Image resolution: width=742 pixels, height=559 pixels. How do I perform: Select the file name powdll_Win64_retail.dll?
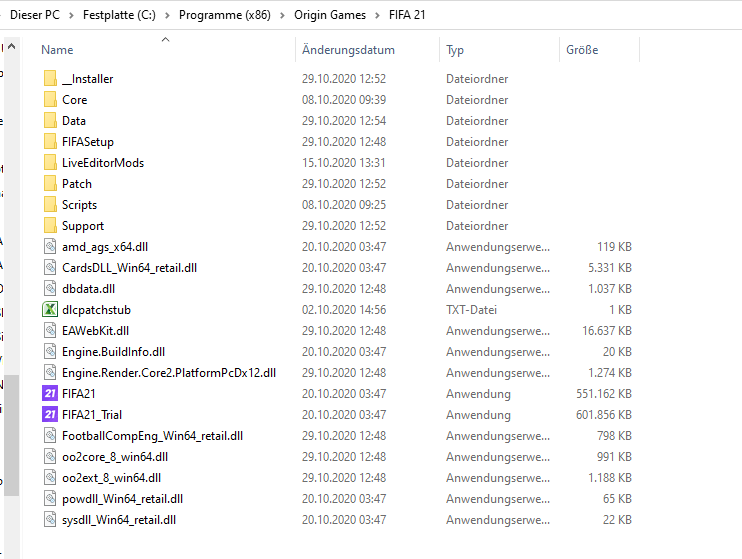pyautogui.click(x=123, y=499)
